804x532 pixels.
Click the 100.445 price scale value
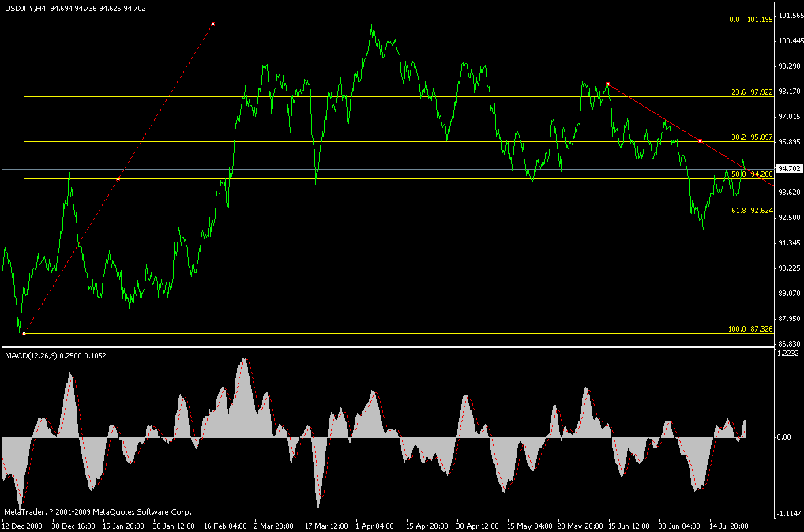tap(791, 41)
